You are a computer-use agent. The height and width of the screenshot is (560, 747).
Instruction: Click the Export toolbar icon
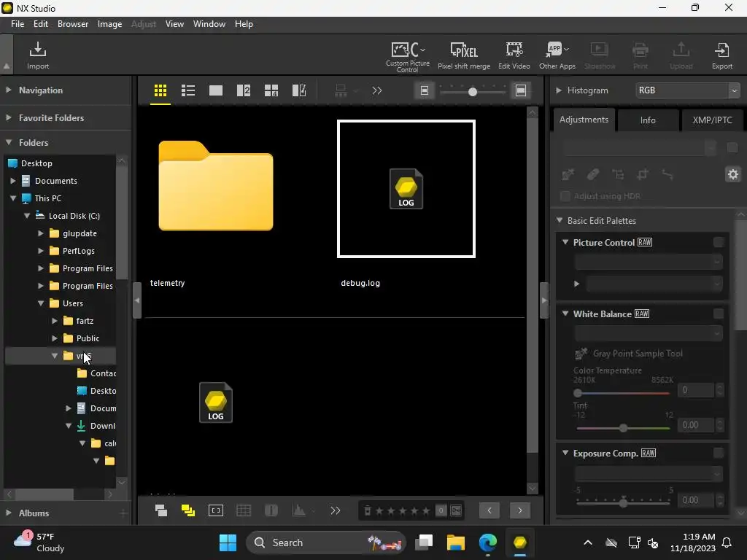click(721, 55)
